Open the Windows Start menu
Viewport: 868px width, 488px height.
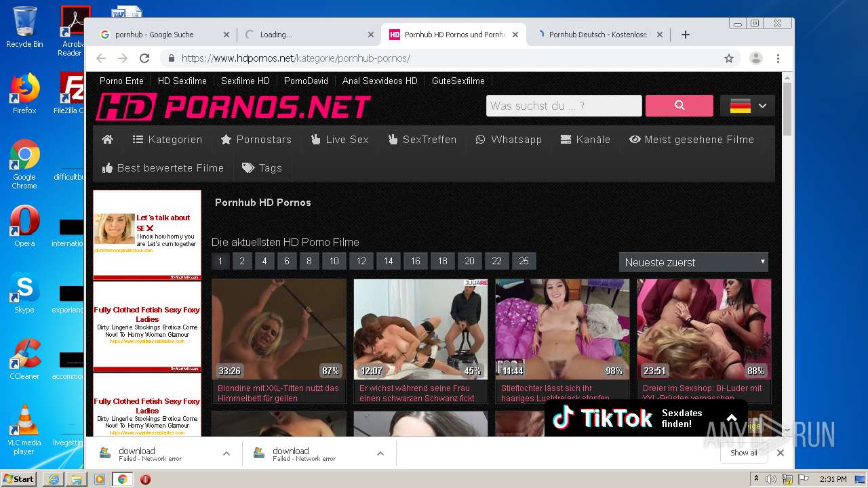point(19,479)
